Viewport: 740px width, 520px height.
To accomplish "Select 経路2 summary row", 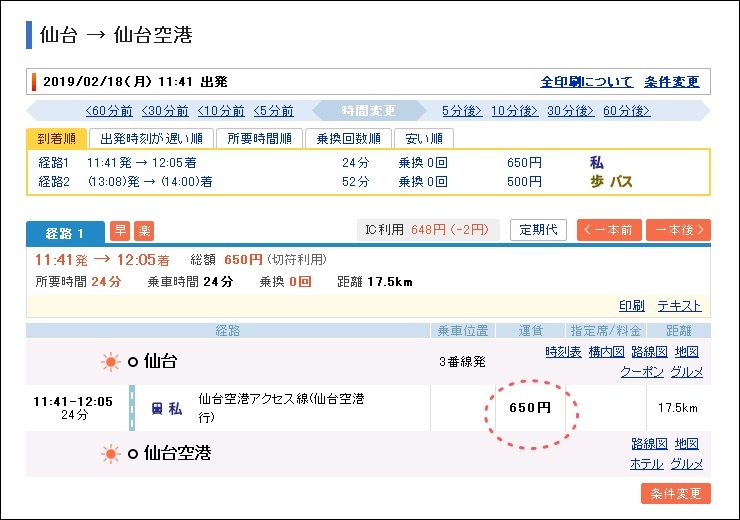I will click(368, 182).
